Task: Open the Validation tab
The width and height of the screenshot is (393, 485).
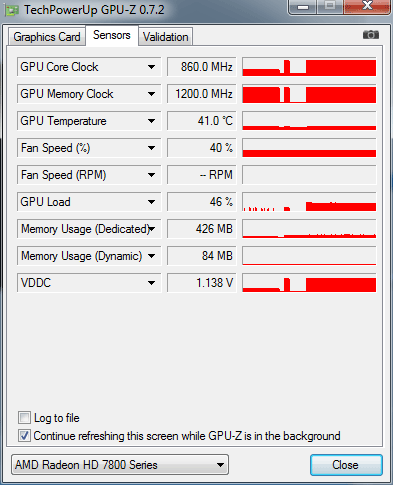Action: [x=166, y=37]
